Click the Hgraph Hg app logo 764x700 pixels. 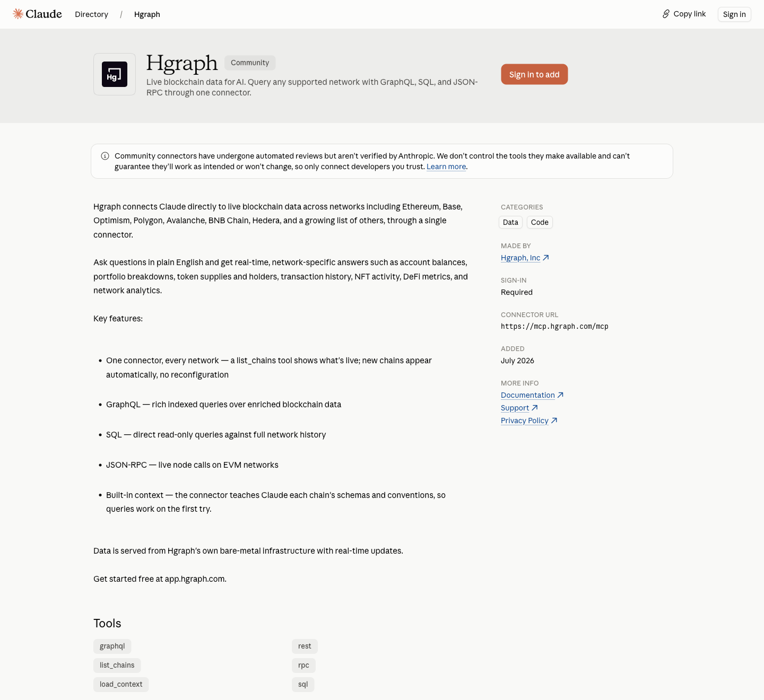(x=115, y=74)
